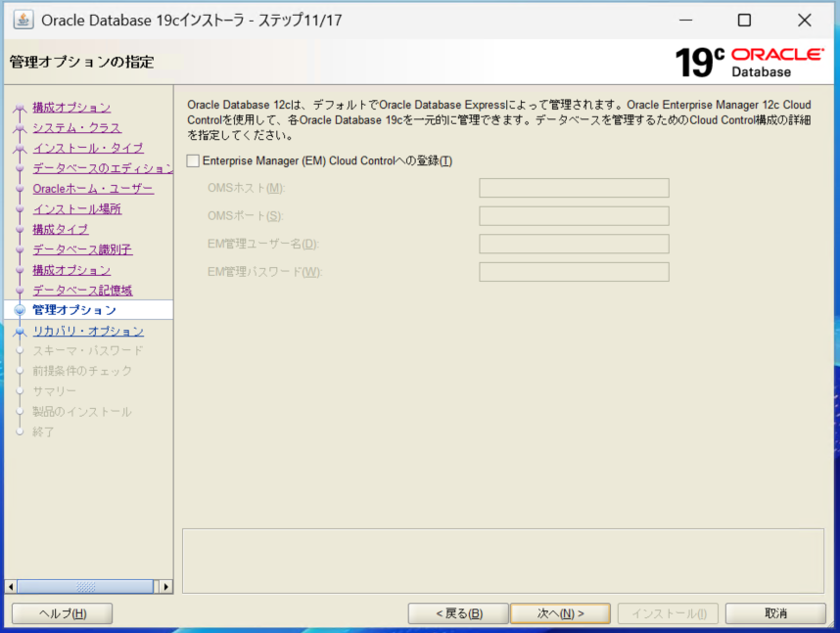Click the Oracle installer icon in the title bar

click(x=22, y=20)
